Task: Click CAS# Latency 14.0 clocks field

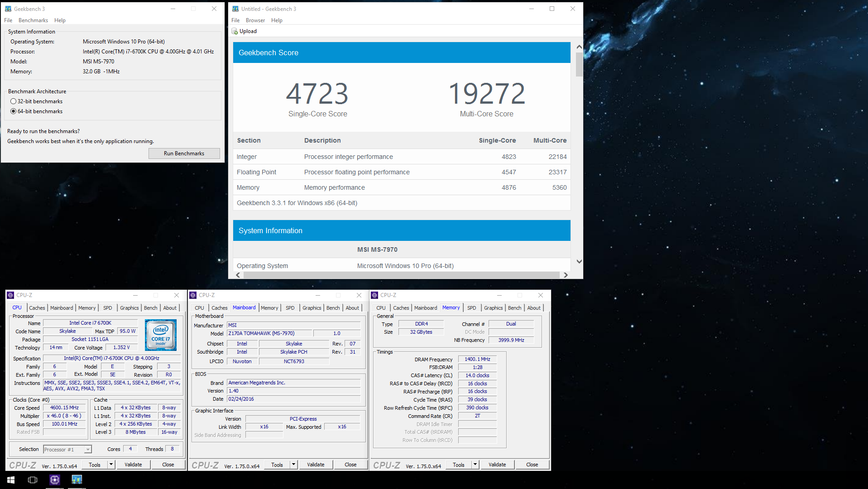Action: (x=477, y=375)
